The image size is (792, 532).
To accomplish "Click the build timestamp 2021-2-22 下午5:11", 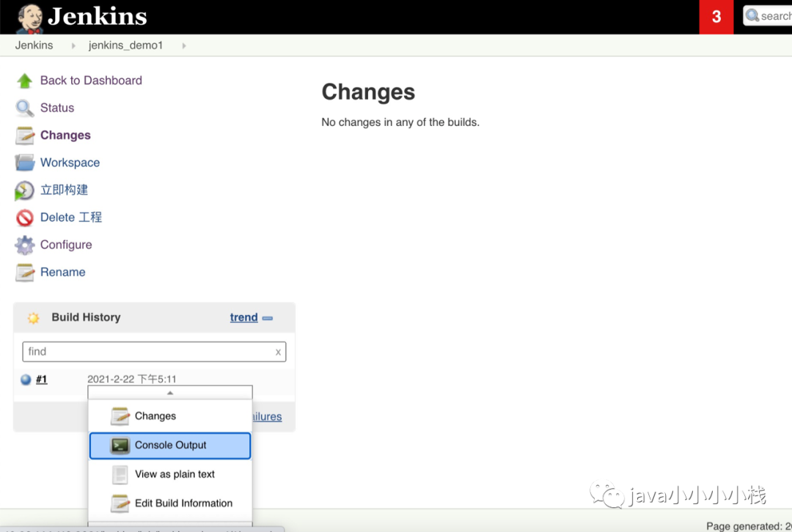I will [x=132, y=379].
